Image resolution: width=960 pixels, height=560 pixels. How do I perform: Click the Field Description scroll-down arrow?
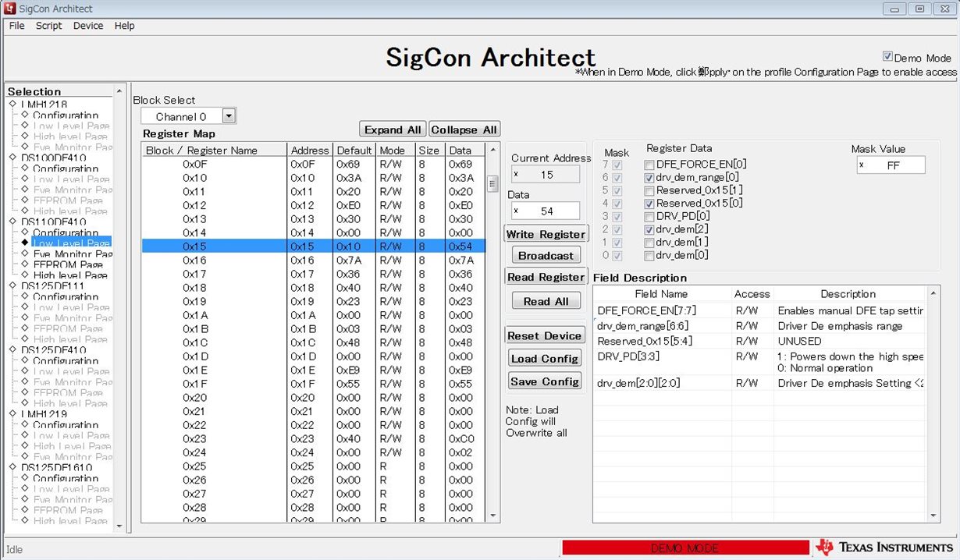point(934,515)
